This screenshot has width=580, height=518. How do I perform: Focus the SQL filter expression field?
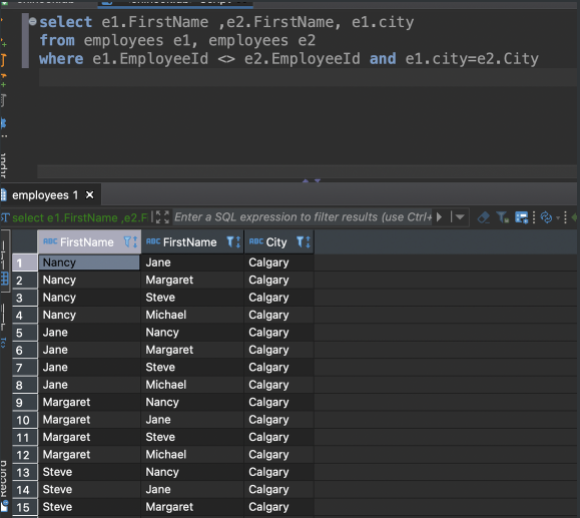pyautogui.click(x=303, y=217)
